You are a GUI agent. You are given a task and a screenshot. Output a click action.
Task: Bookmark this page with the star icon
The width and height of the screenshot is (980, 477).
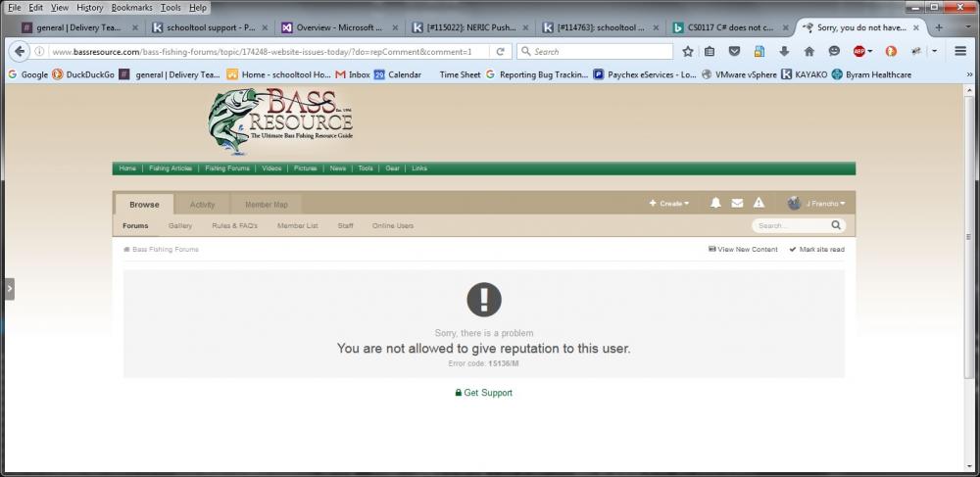pos(688,52)
